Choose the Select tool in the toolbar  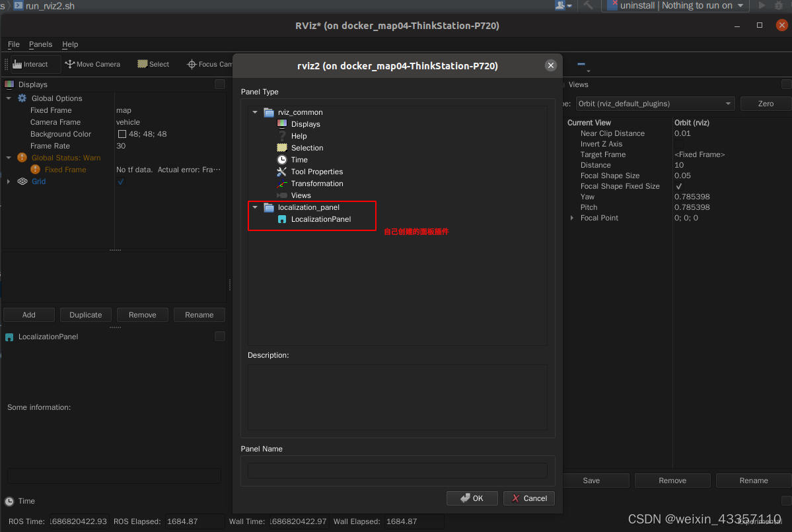(152, 64)
